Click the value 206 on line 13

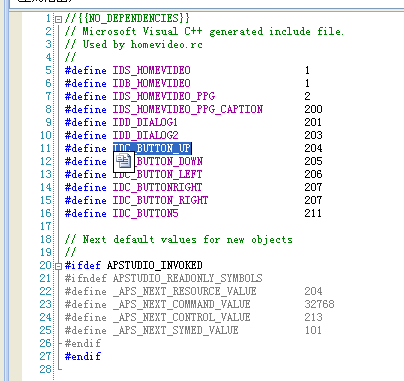[x=313, y=174]
